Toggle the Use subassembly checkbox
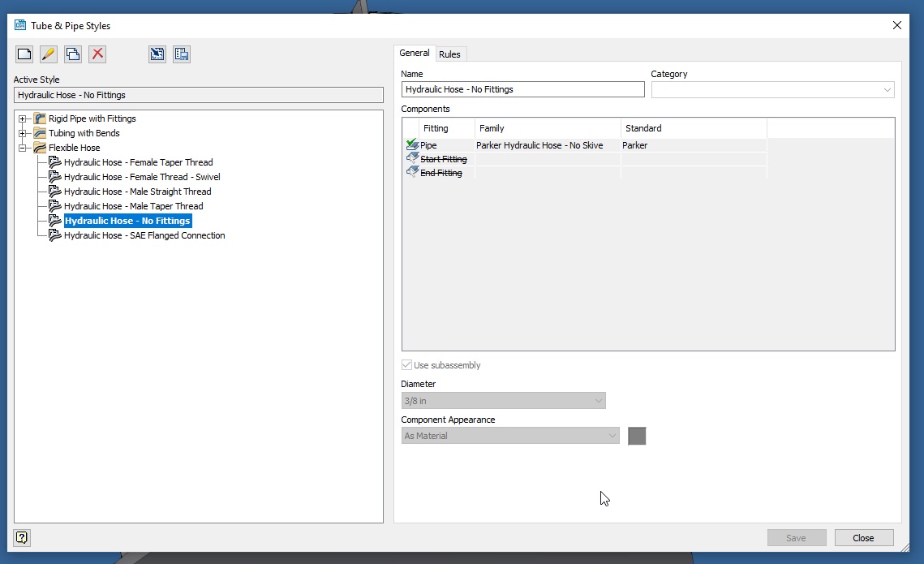 406,365
